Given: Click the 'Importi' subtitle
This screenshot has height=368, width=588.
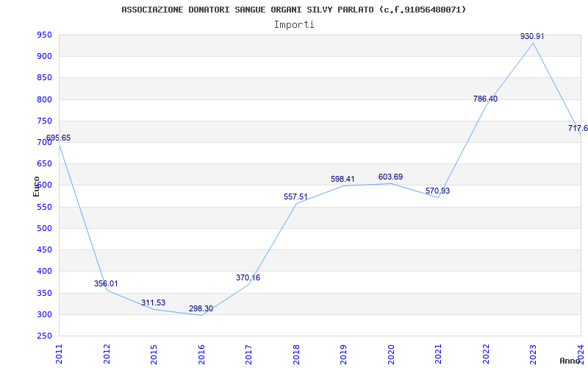Looking at the screenshot, I should 294,25.
